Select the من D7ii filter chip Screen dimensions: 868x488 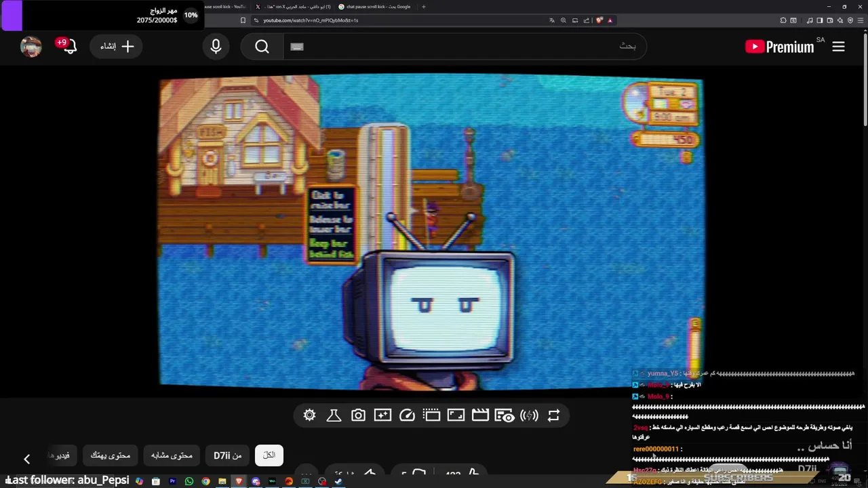coord(228,455)
